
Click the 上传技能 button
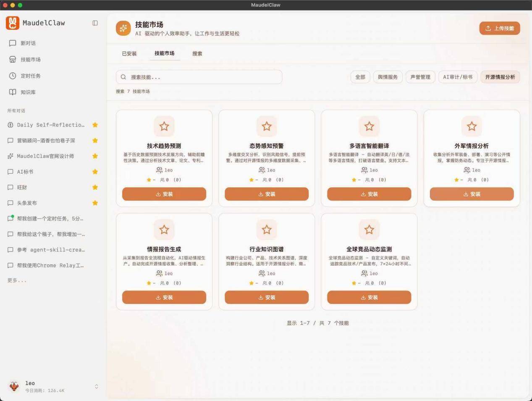499,28
